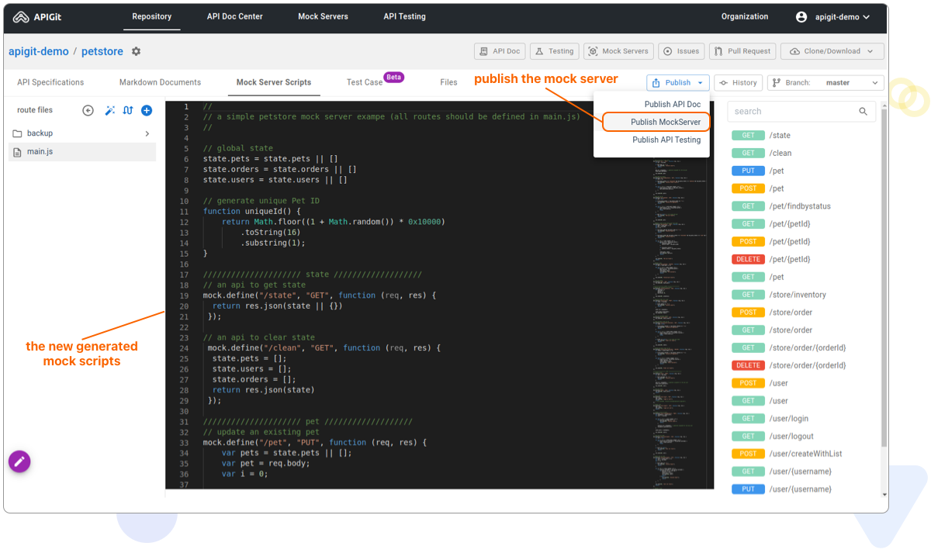Go to Mock Servers nav tab
Screen dimensions: 931x560
323,16
